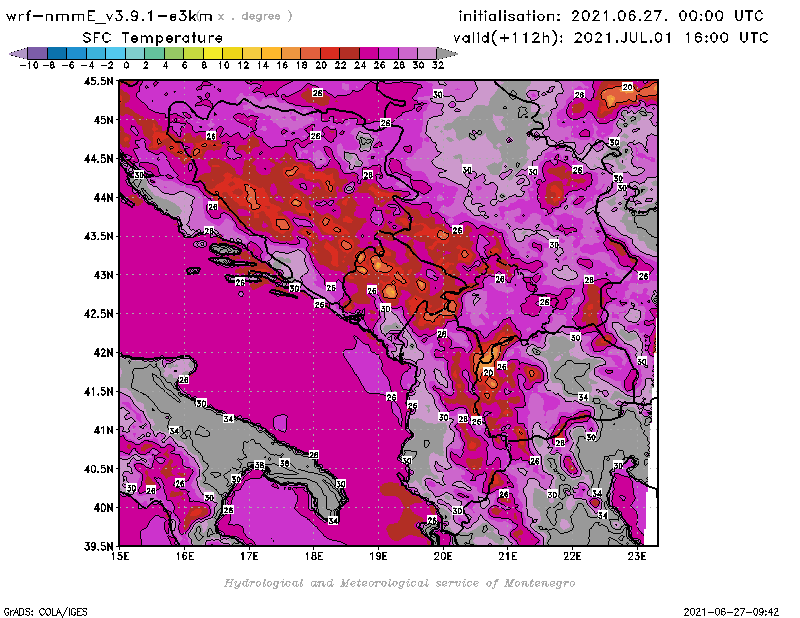Click the legend tick label 22

click(x=340, y=65)
